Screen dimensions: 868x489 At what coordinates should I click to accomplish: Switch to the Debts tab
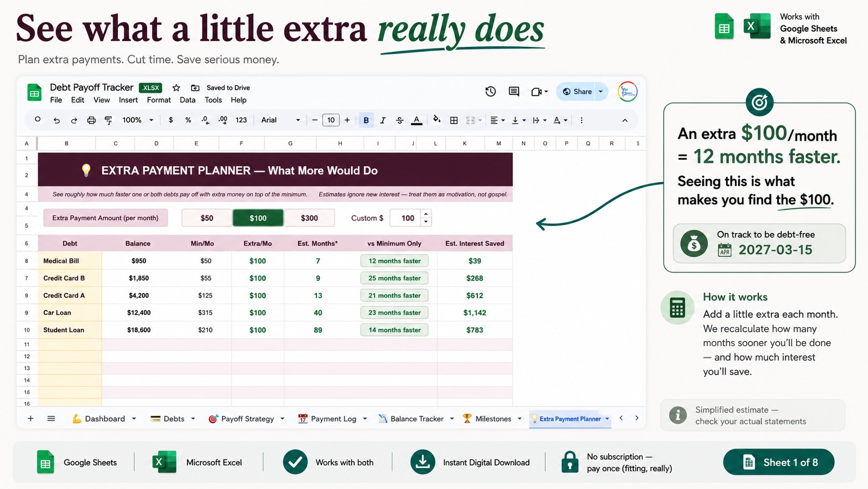click(173, 418)
